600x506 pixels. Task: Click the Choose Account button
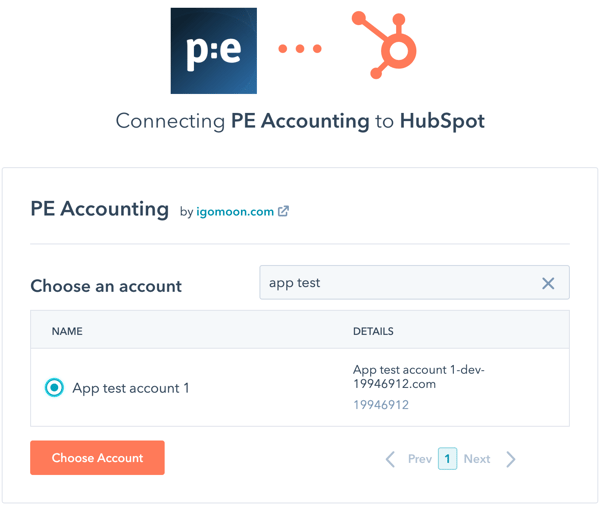coord(97,458)
